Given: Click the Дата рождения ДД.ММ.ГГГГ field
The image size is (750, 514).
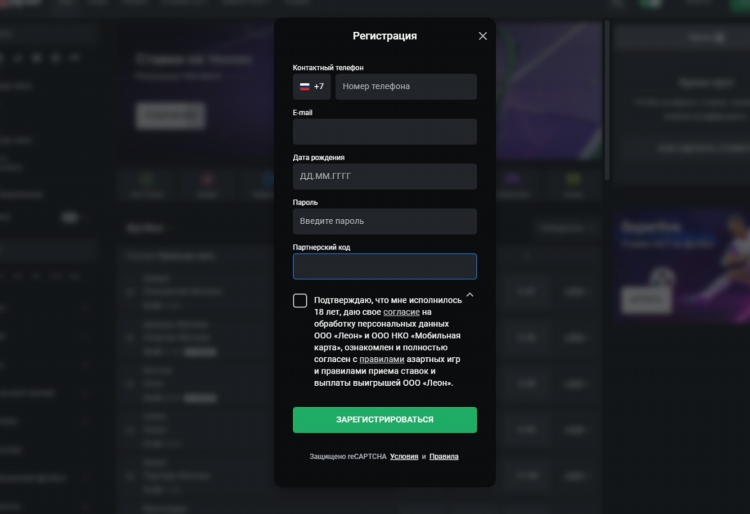Looking at the screenshot, I should [385, 176].
